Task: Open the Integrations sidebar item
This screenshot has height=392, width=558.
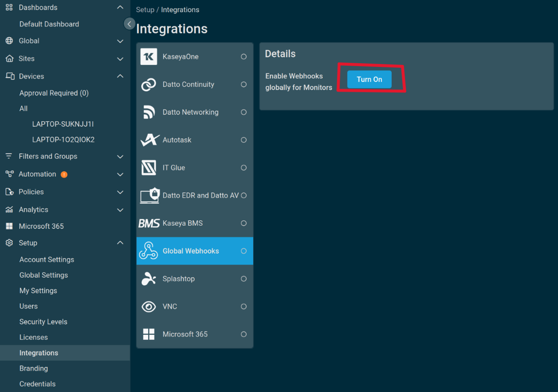Action: (x=65, y=353)
